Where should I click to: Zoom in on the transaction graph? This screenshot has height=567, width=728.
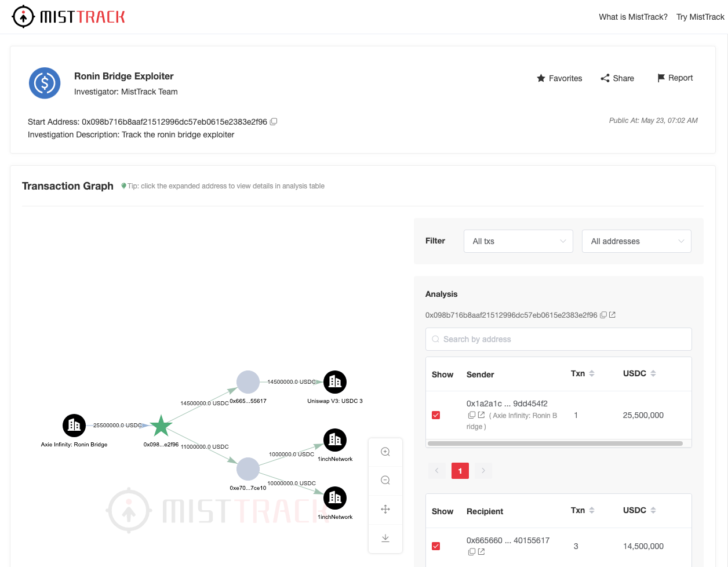pyautogui.click(x=385, y=452)
